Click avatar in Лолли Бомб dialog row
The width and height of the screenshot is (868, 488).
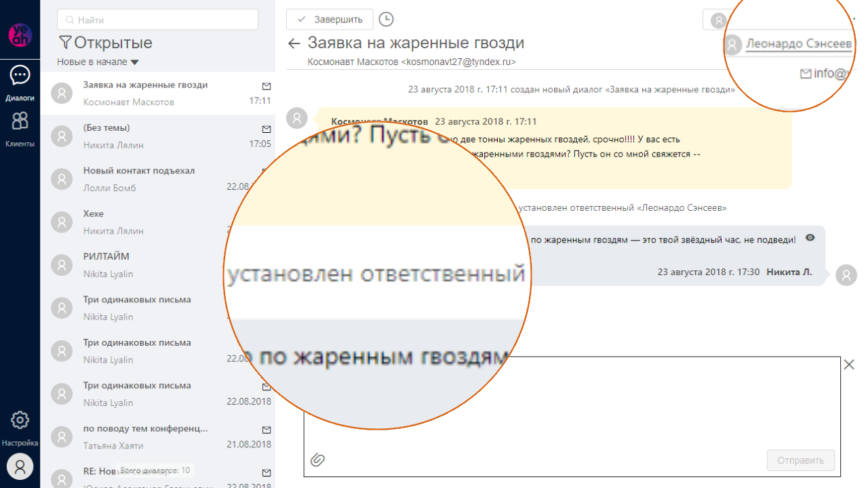(x=62, y=180)
